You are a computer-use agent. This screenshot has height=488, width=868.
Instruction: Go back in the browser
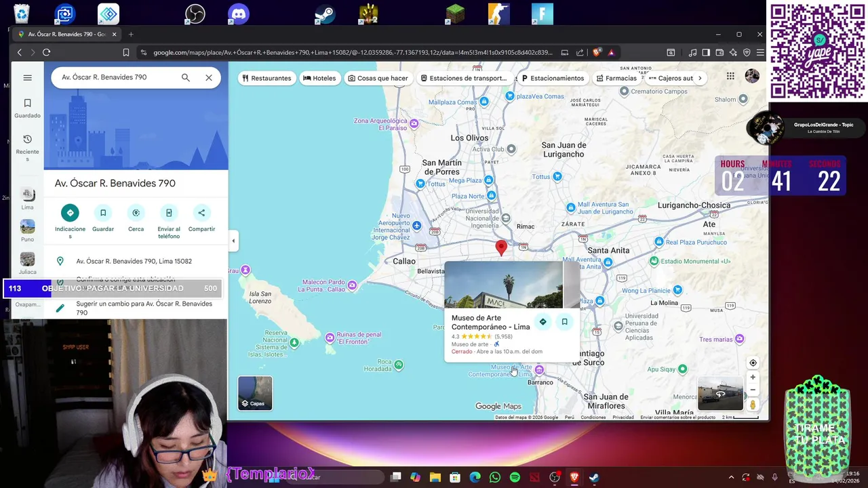19,52
